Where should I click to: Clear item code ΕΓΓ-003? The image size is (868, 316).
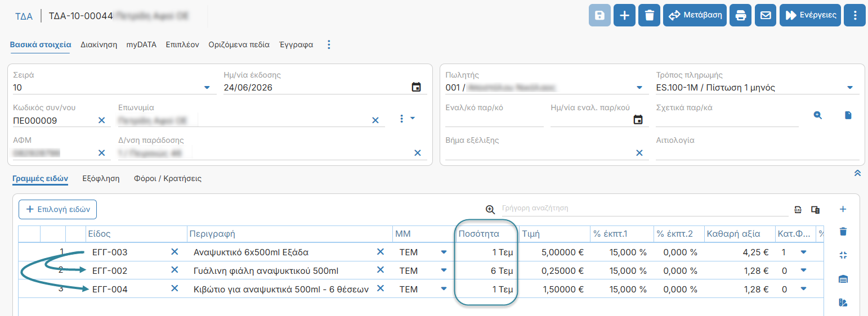175,252
